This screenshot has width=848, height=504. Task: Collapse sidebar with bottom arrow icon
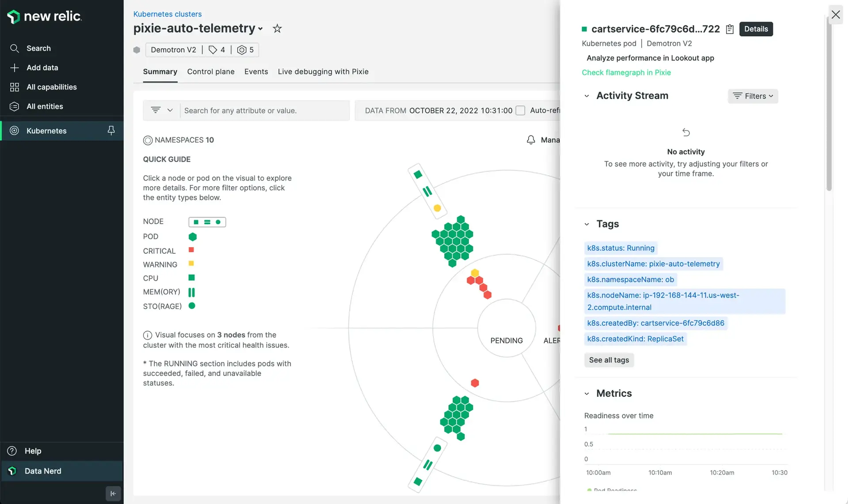point(113,493)
